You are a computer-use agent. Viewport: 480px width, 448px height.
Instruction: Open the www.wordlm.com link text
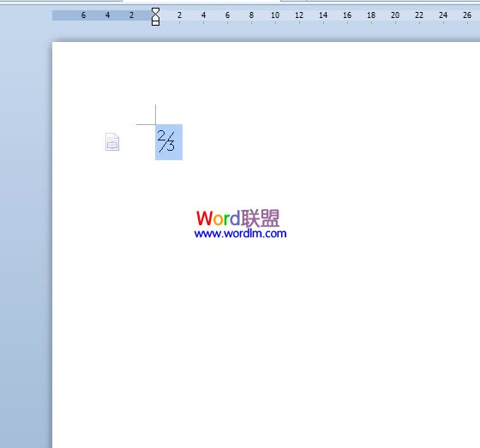click(240, 234)
